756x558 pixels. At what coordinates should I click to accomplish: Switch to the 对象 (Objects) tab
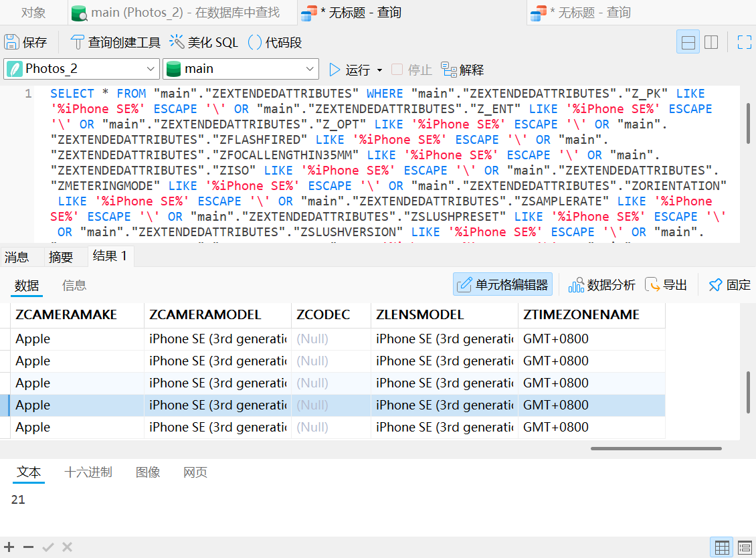click(33, 13)
